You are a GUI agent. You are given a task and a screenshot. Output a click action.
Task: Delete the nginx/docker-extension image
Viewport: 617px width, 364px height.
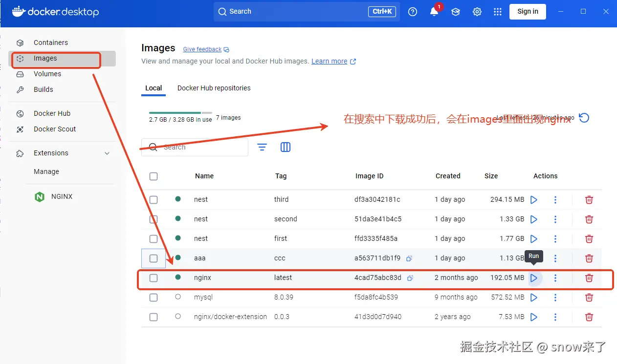[589, 317]
